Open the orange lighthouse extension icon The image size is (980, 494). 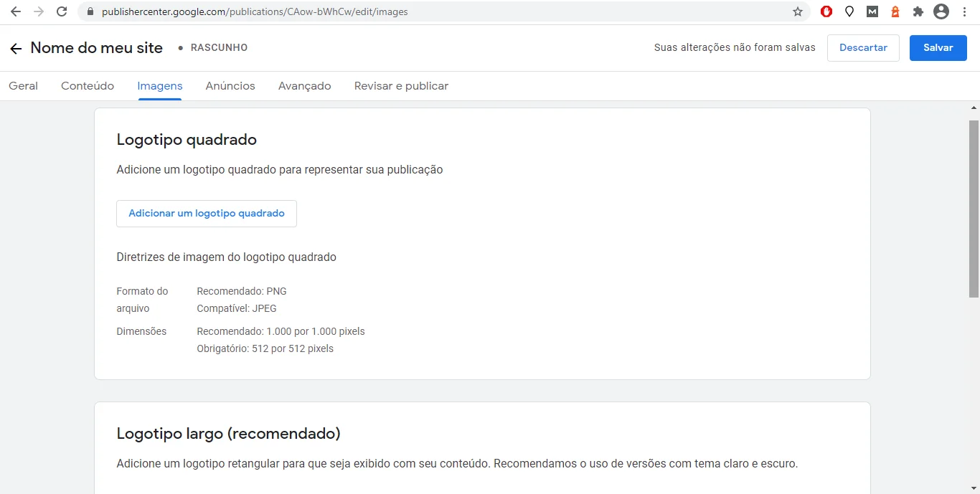pos(895,11)
